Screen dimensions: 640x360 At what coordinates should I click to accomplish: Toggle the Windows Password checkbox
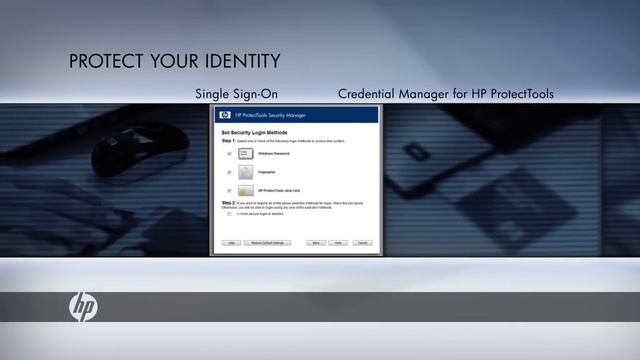coord(229,154)
